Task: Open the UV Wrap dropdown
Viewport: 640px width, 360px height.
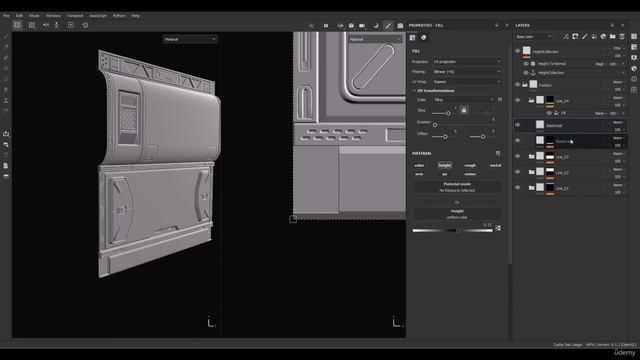Action: click(x=467, y=82)
